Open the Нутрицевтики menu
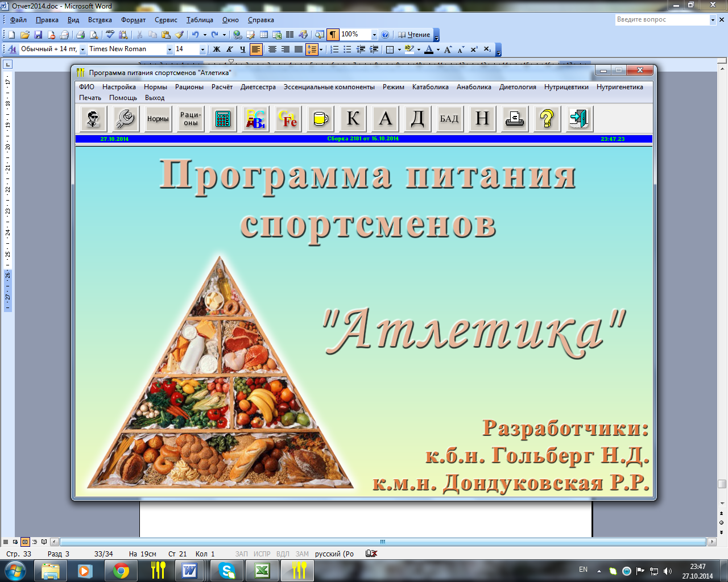The width and height of the screenshot is (728, 582). click(566, 87)
